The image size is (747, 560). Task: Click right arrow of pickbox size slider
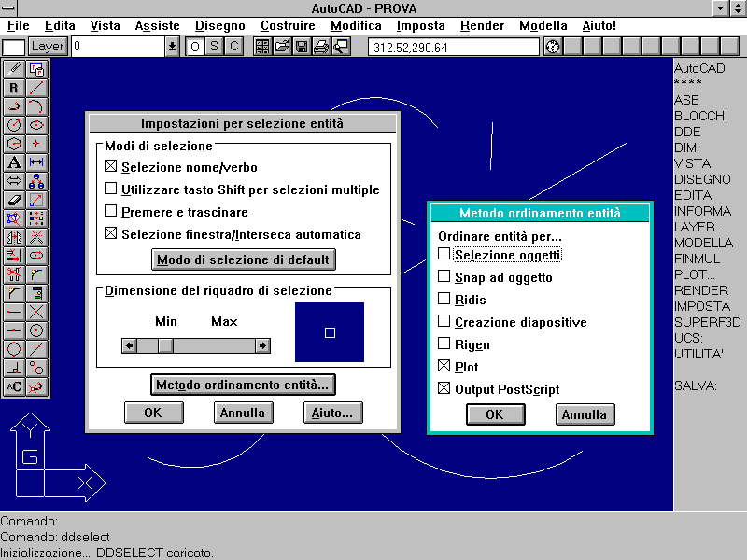(262, 345)
